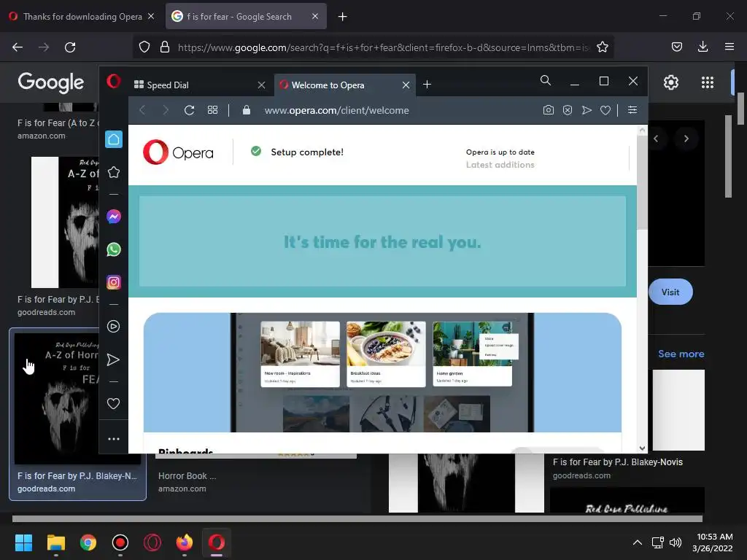Click taskbar clock showing 10:53 AM
Image resolution: width=747 pixels, height=560 pixels.
point(712,542)
